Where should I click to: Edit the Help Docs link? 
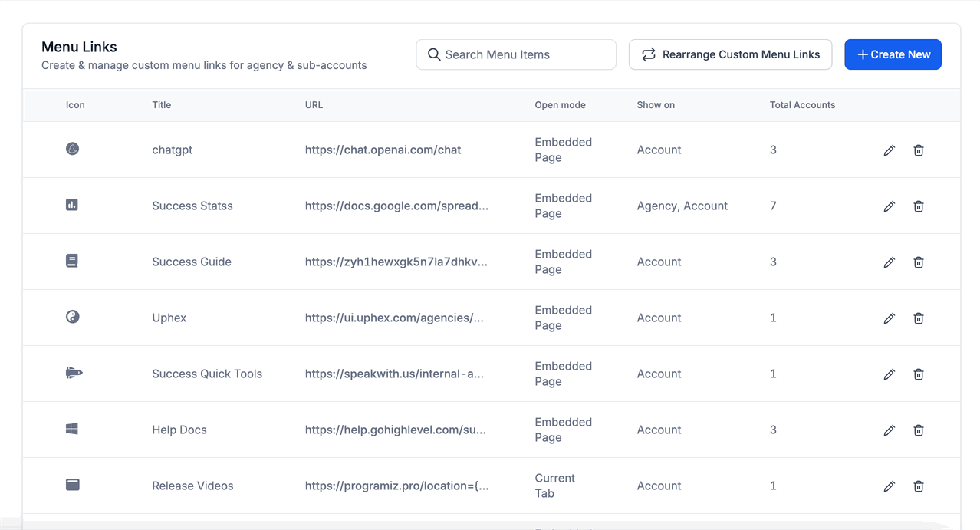[889, 430]
